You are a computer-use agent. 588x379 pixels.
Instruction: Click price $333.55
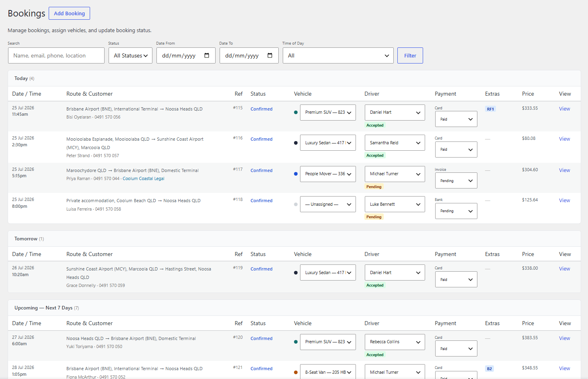tap(530, 108)
